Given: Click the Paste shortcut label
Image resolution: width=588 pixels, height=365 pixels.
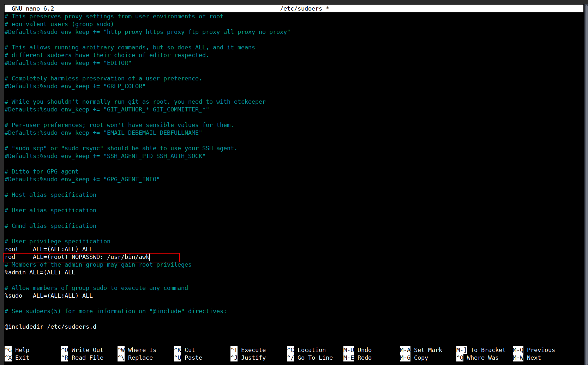Looking at the screenshot, I should coord(193,358).
